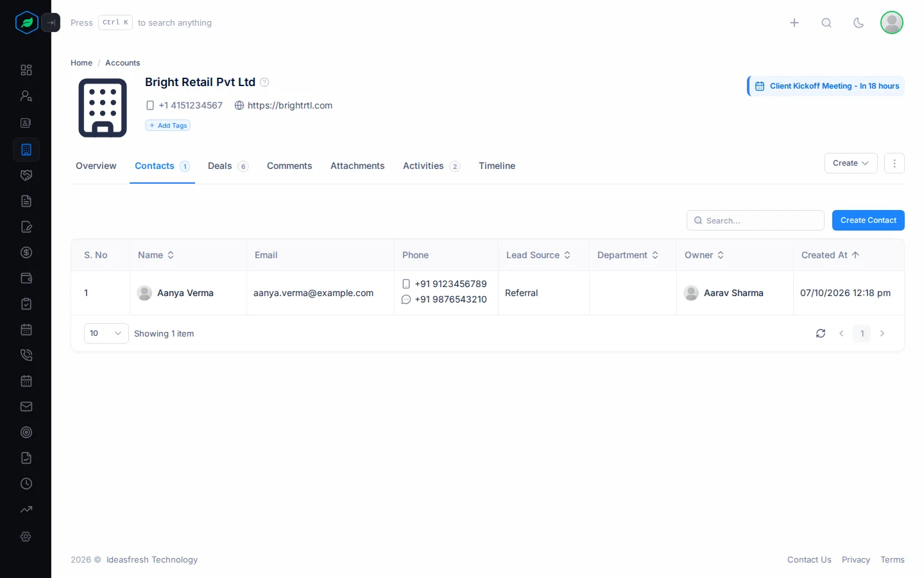Sort the table by Department column

628,255
